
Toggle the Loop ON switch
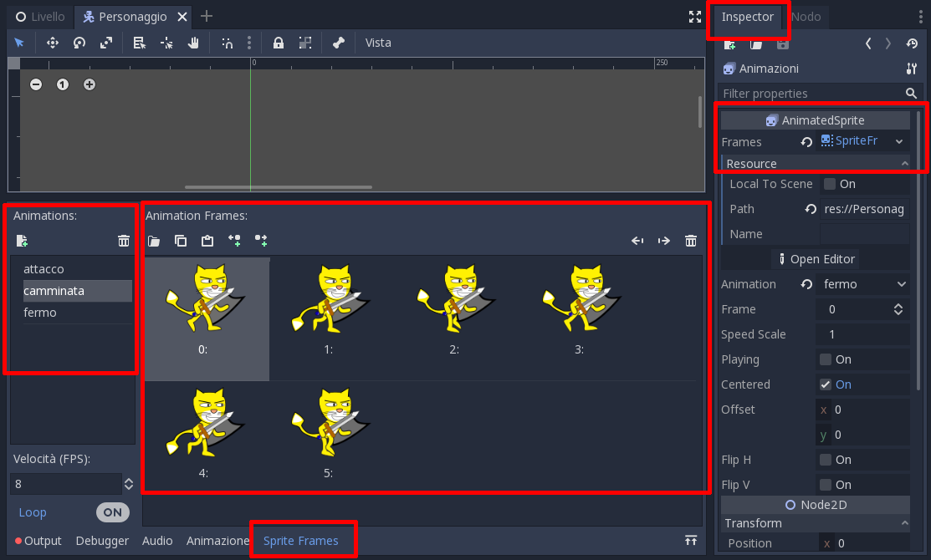(112, 512)
